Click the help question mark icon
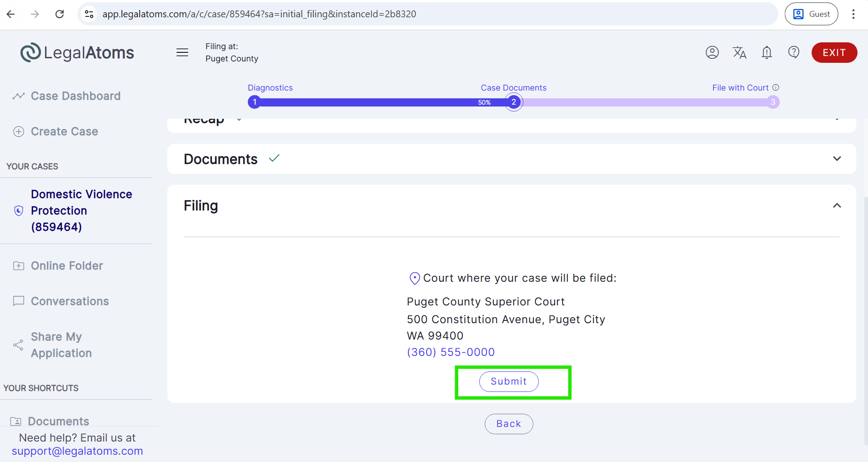The height and width of the screenshot is (462, 868). [794, 52]
